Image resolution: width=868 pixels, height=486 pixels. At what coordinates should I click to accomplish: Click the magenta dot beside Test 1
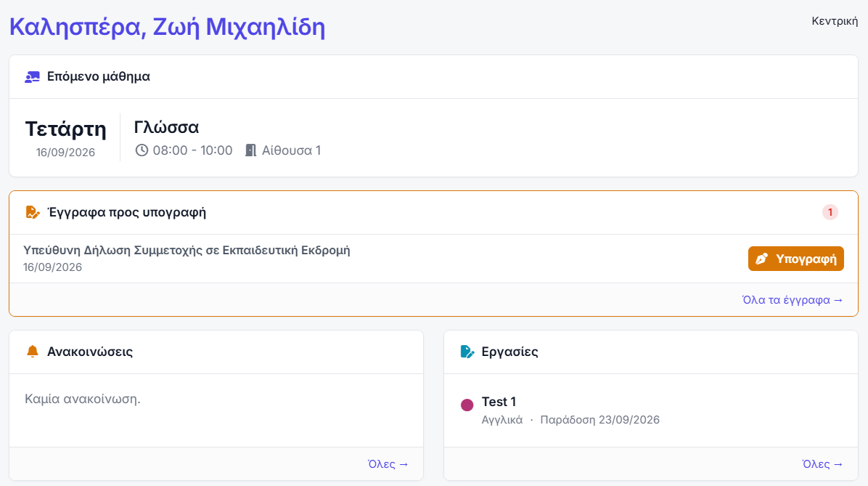click(x=467, y=405)
